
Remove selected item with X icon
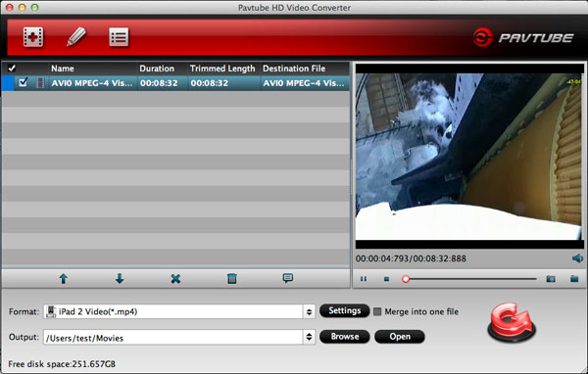point(175,279)
